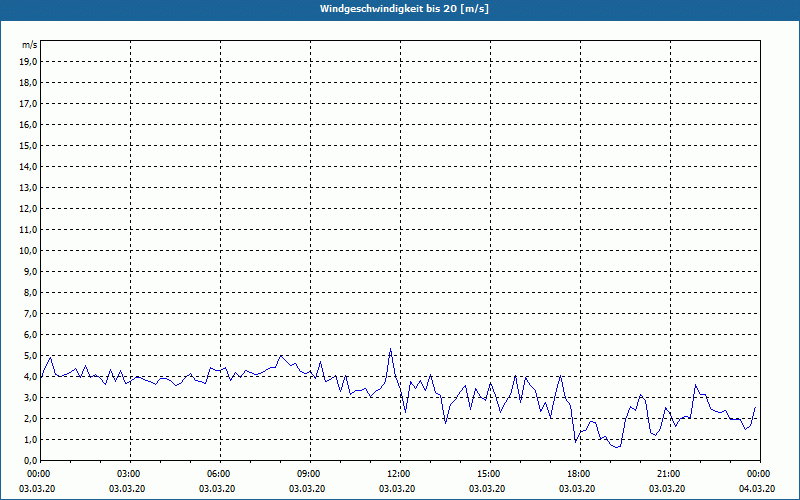Click the 18:00 time axis label

click(x=579, y=473)
